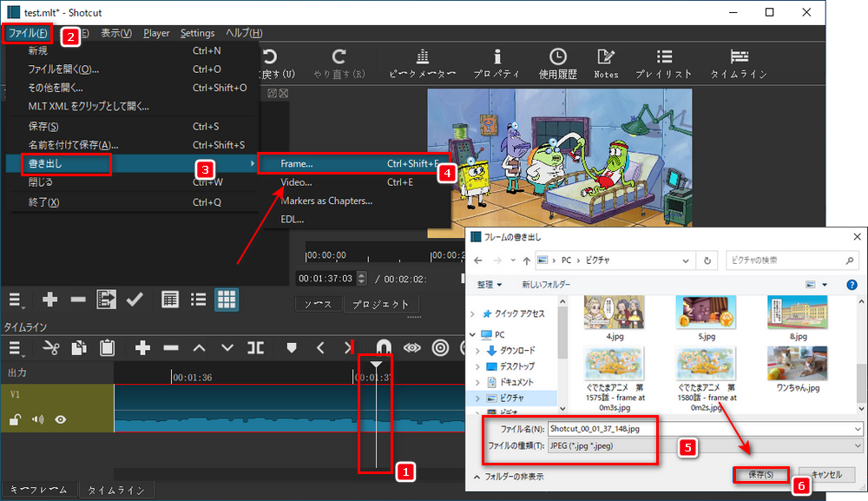
Task: Switch to the プロジェクト tab
Action: coord(380,304)
